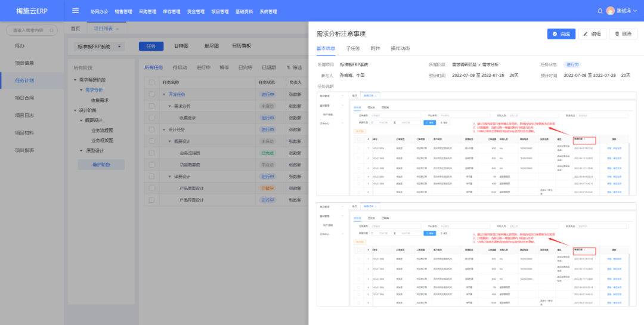Check the 产品界面设计 row checkbox
Viewport: 644px width, 325px height.
pos(151,200)
